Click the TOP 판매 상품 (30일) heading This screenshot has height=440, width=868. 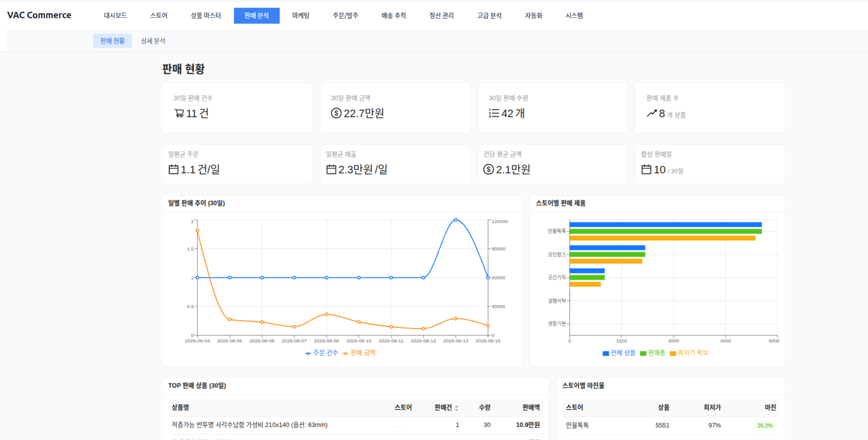197,385
